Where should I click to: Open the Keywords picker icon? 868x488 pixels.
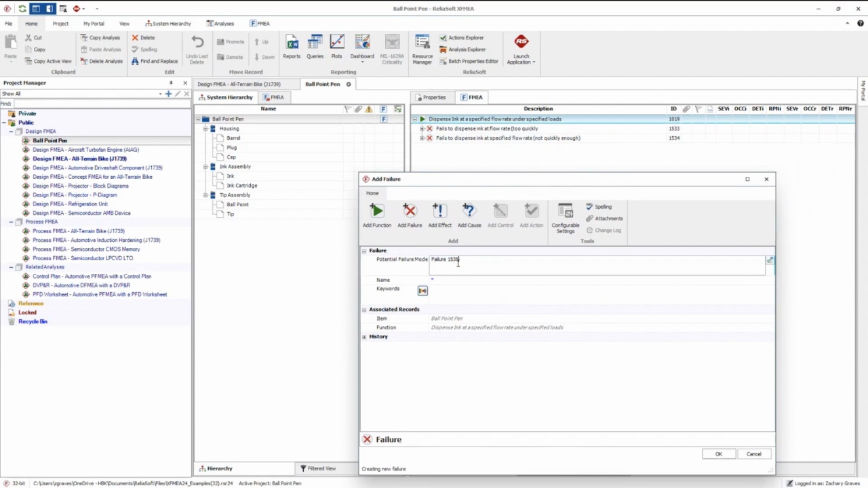pos(422,291)
